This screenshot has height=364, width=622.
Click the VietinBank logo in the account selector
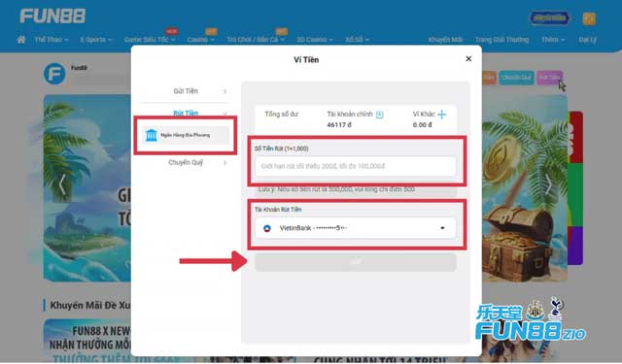pos(267,228)
